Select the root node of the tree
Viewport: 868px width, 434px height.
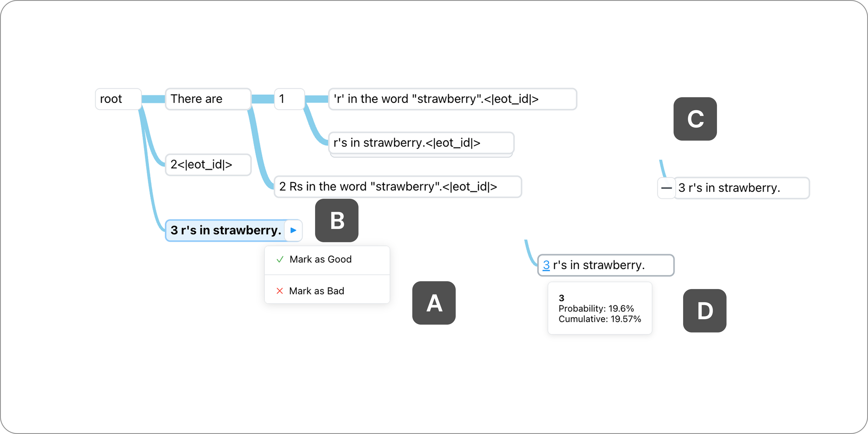pyautogui.click(x=118, y=99)
